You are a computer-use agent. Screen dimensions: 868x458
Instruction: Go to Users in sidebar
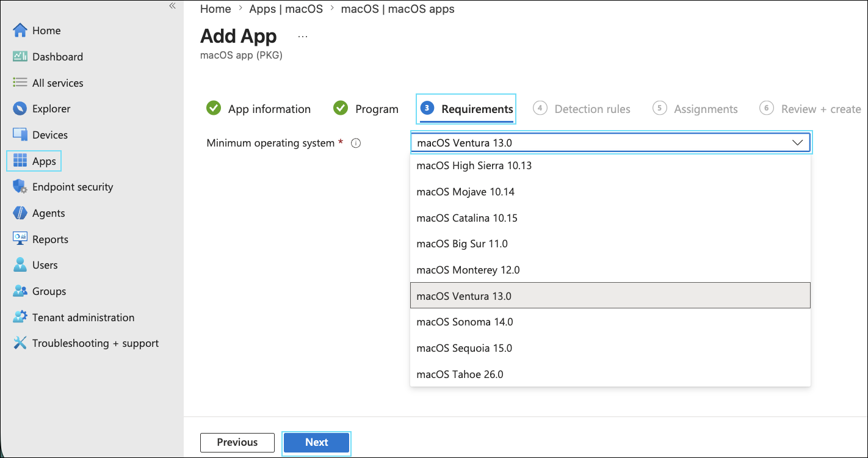45,265
